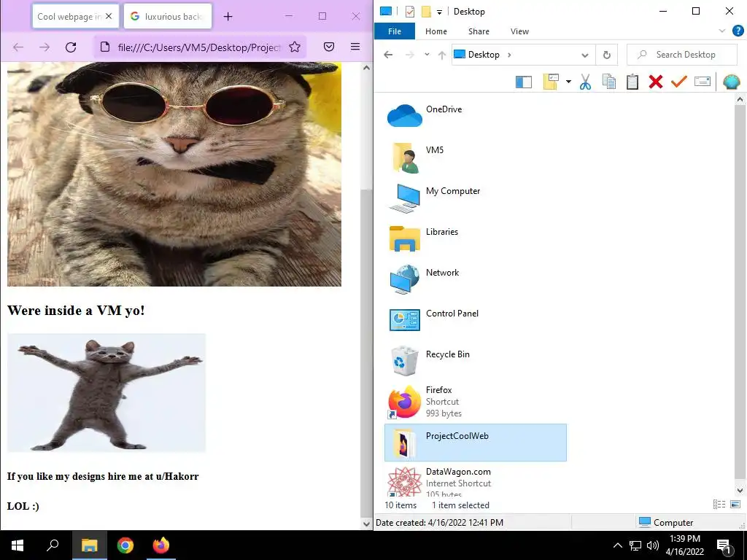Open recent locations dropdown in Explorer
This screenshot has width=747, height=560.
tap(426, 54)
